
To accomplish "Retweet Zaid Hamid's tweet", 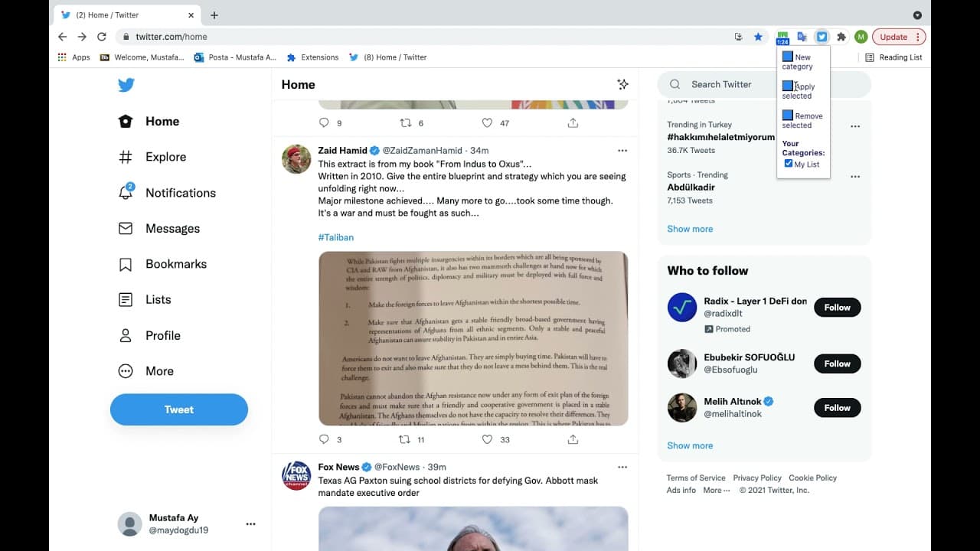I will pos(405,439).
